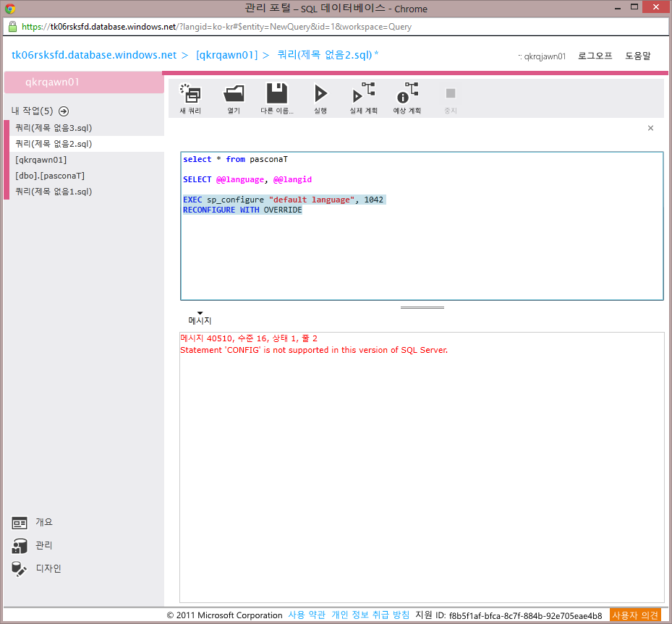Viewport: 672px width, 624px height.
Task: Open the 개인 정보 취급 방침 privacy link
Action: [370, 615]
